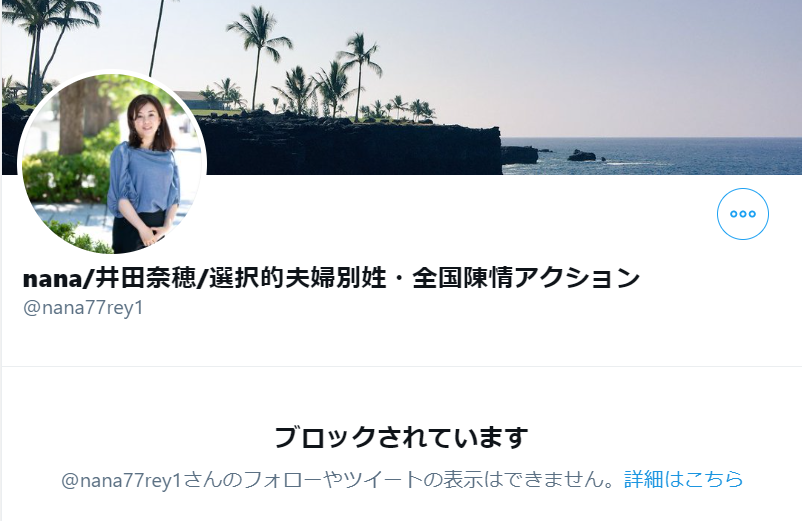The width and height of the screenshot is (803, 521).
Task: Click the @nana77rey1 mention in blocked message
Action: point(121,480)
